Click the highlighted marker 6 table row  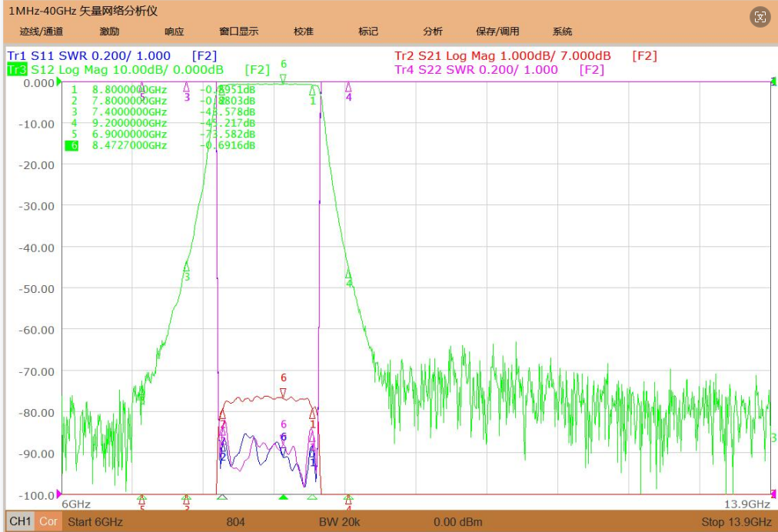coord(160,145)
